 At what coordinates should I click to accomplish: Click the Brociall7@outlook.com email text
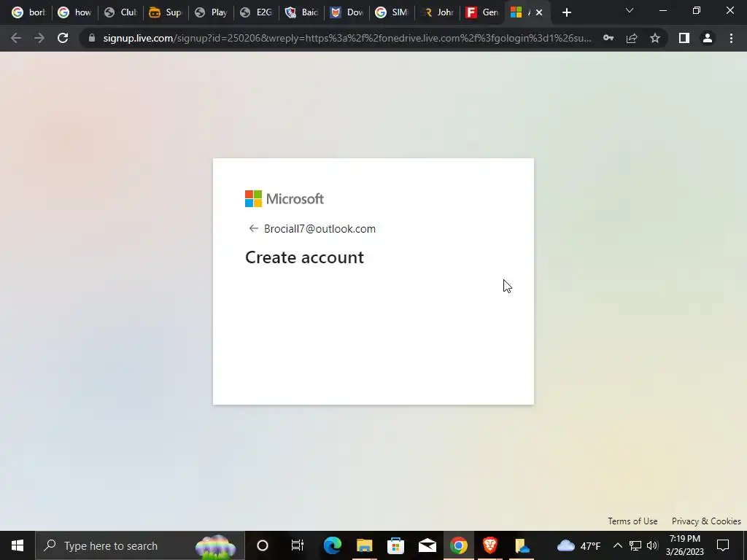[x=320, y=228]
